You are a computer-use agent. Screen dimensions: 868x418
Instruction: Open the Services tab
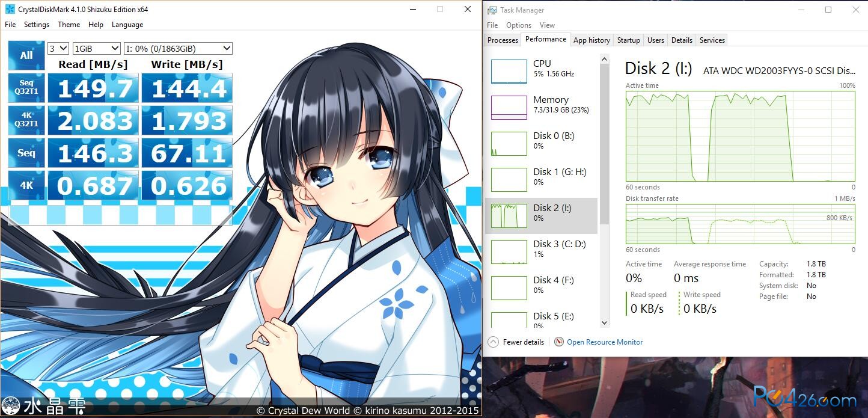712,40
